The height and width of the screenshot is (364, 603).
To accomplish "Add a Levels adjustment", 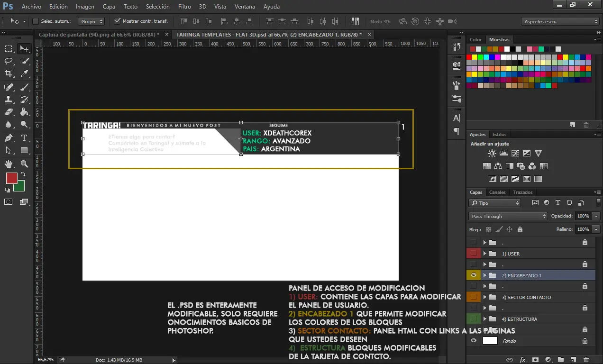I will pos(503,154).
